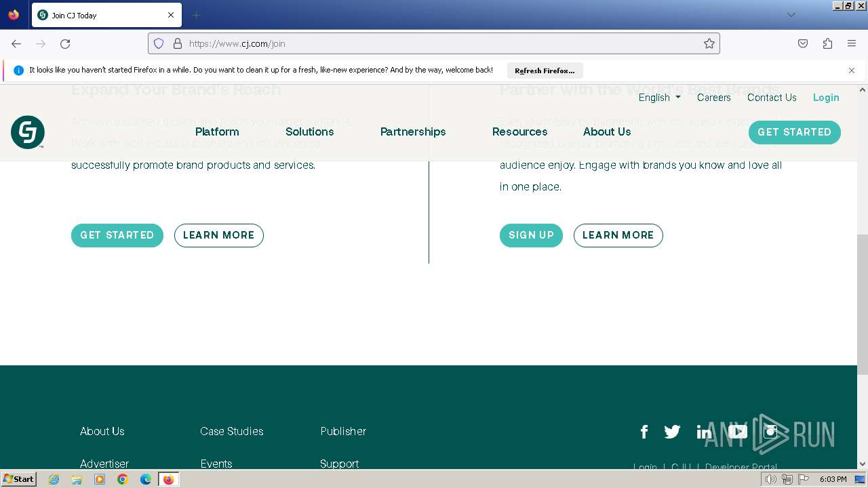Screen dimensions: 868x488
Task: Open footer Support link
Action: [x=340, y=464]
